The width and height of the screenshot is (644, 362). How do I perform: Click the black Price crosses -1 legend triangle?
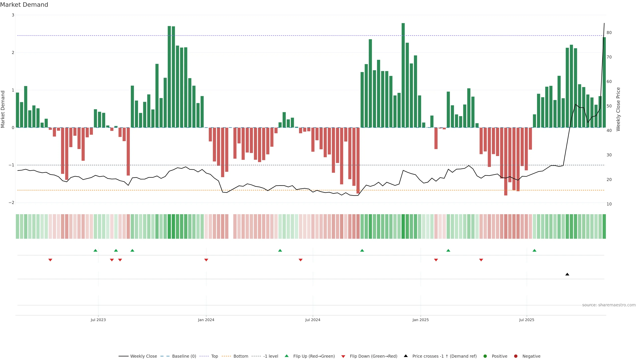pyautogui.click(x=406, y=356)
